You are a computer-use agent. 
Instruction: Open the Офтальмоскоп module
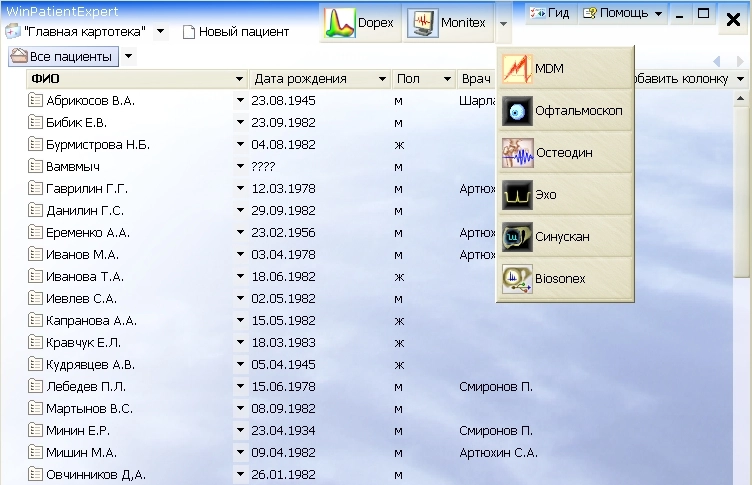tap(565, 110)
